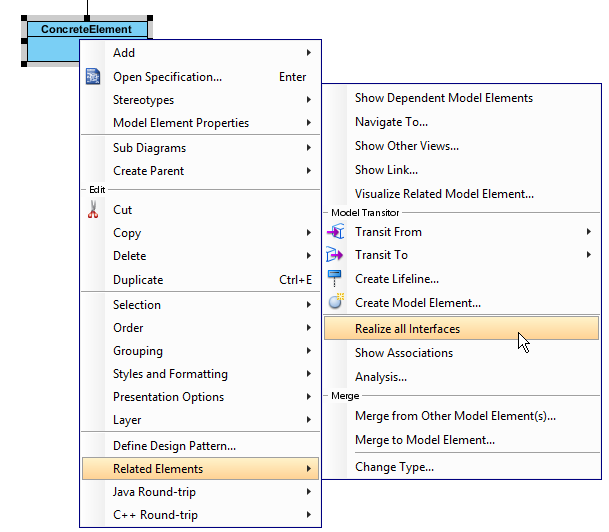Select Create Lifeline... entry
609x532 pixels.
[x=461, y=279]
